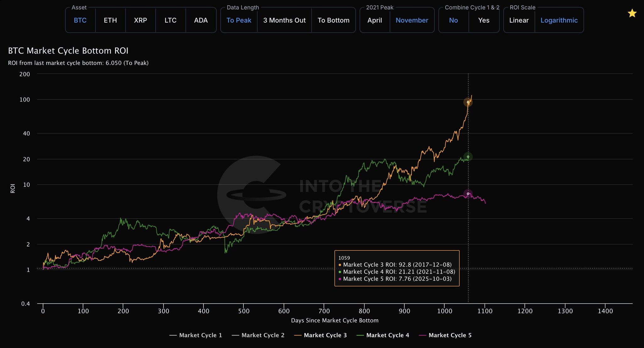Set Combine Cycle 1 & 2 to Yes
This screenshot has width=644, height=348.
(484, 20)
